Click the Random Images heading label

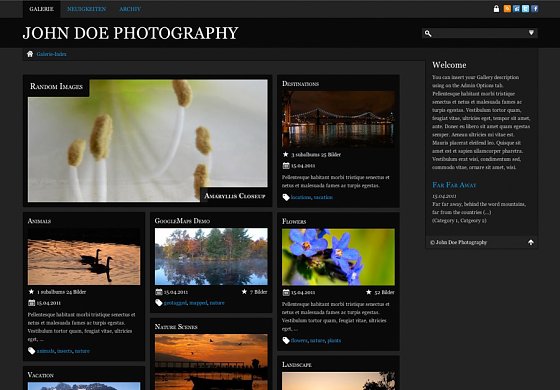click(x=56, y=86)
